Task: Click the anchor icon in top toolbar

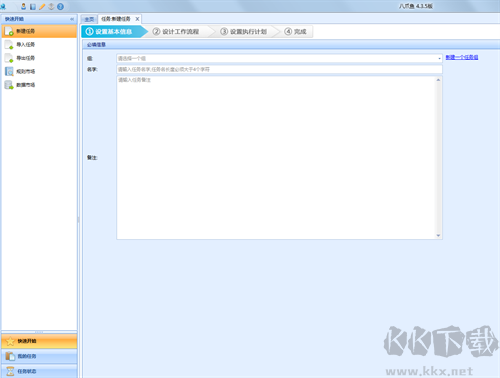Action: (x=51, y=7)
